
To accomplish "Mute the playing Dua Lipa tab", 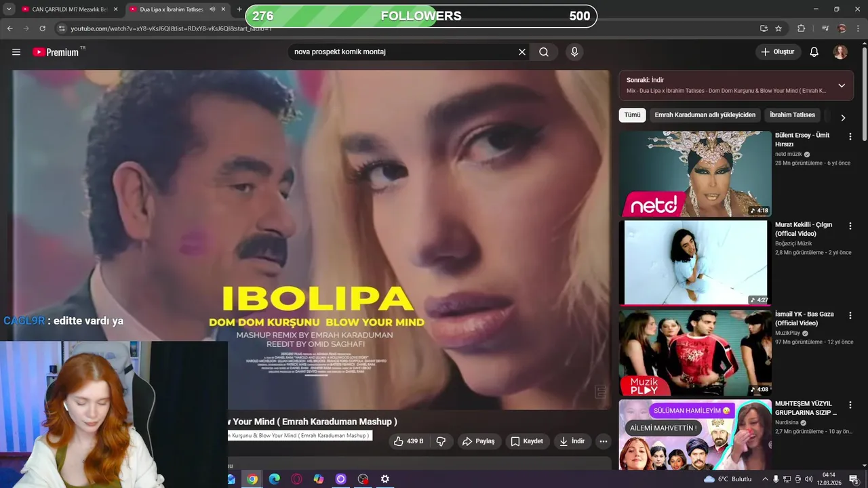I will pyautogui.click(x=212, y=9).
